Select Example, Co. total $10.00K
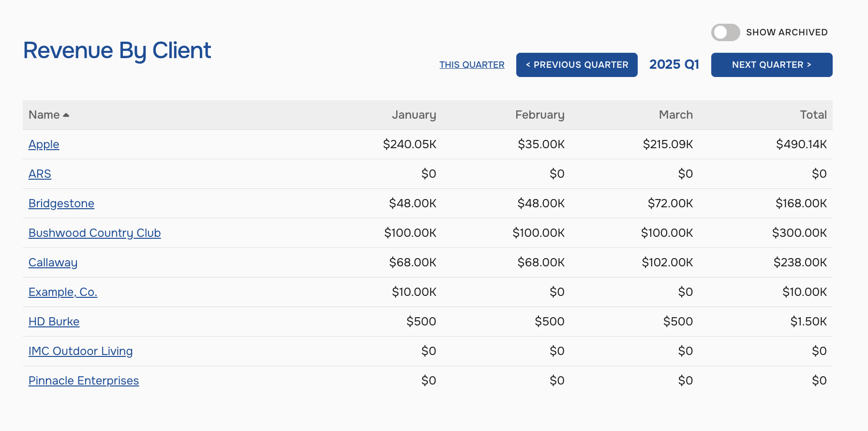The image size is (868, 431). pyautogui.click(x=805, y=292)
